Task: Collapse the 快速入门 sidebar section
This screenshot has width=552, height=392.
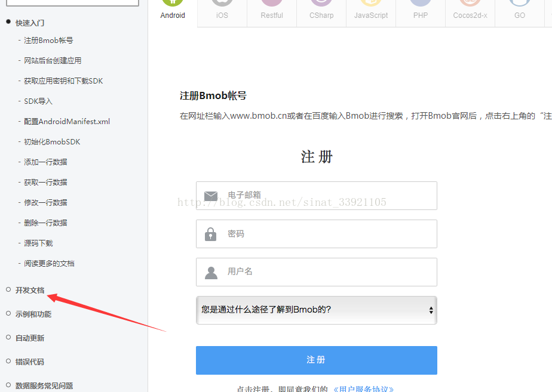Action: click(30, 23)
